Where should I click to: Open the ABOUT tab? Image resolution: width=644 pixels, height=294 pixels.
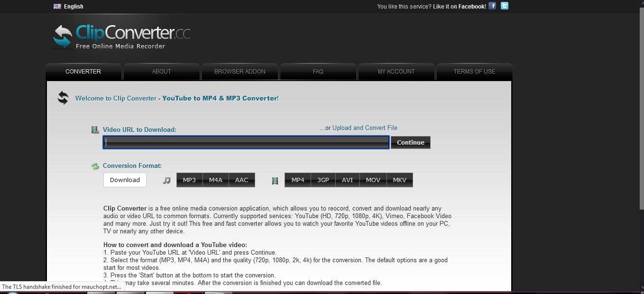point(162,72)
